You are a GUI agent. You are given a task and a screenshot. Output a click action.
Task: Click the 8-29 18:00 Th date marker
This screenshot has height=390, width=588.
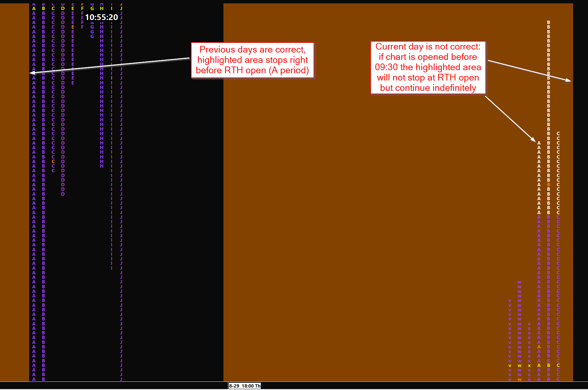245,386
